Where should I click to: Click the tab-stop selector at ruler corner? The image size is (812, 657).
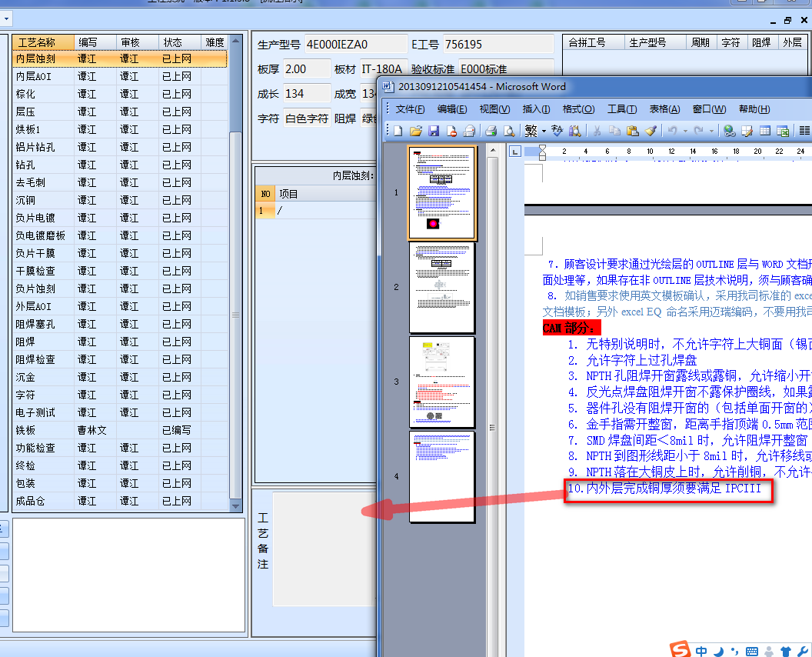click(x=514, y=152)
